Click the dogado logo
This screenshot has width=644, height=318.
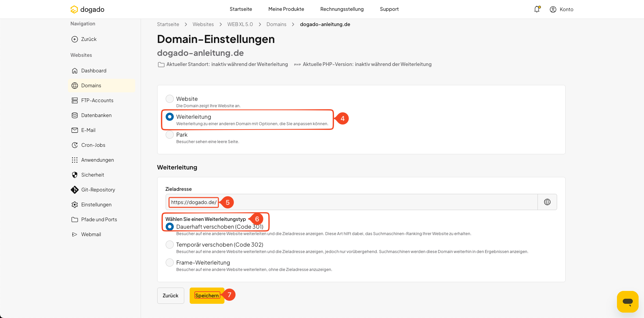87,9
